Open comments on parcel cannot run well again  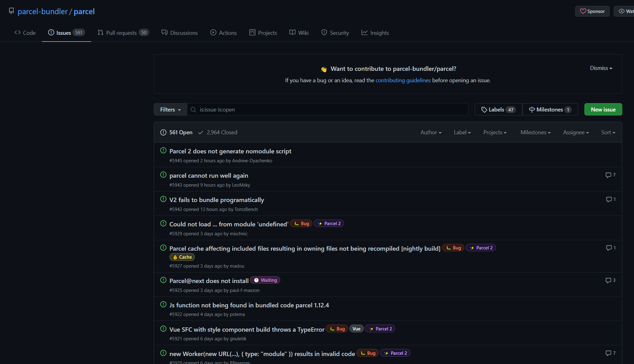[x=610, y=175]
